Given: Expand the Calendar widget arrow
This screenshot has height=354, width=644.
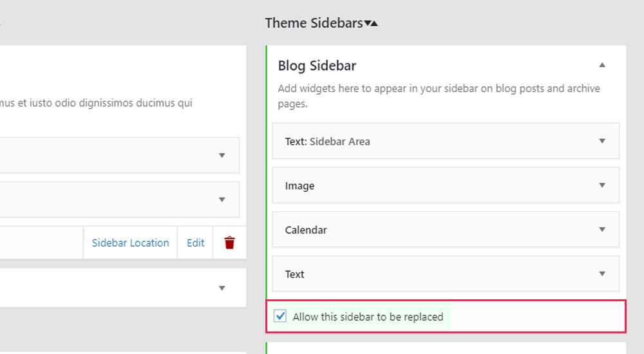Looking at the screenshot, I should pyautogui.click(x=601, y=230).
